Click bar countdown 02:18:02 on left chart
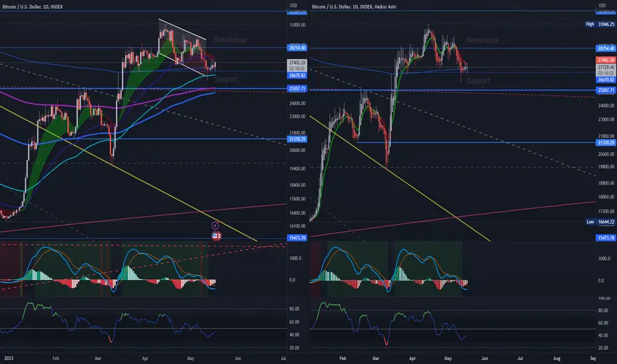Image resolution: width=617 pixels, height=364 pixels. (x=297, y=68)
